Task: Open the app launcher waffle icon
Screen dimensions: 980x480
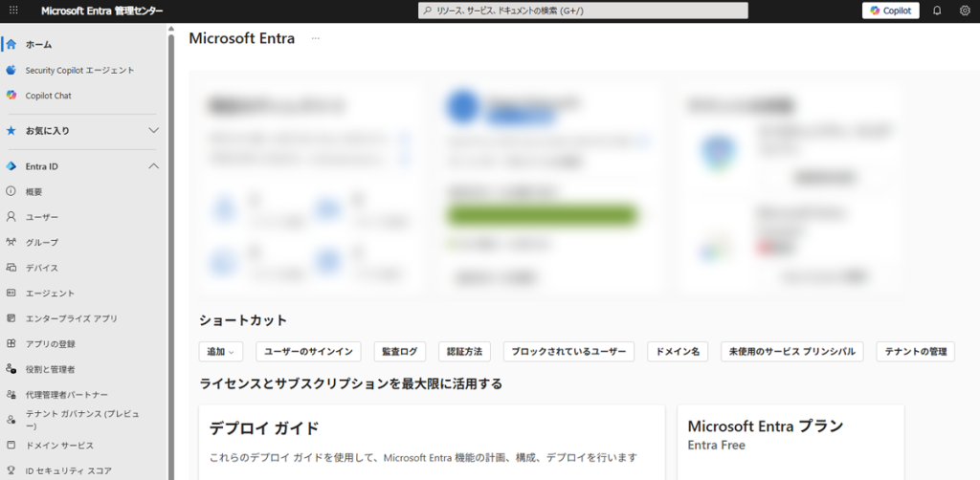Action: pyautogui.click(x=13, y=11)
